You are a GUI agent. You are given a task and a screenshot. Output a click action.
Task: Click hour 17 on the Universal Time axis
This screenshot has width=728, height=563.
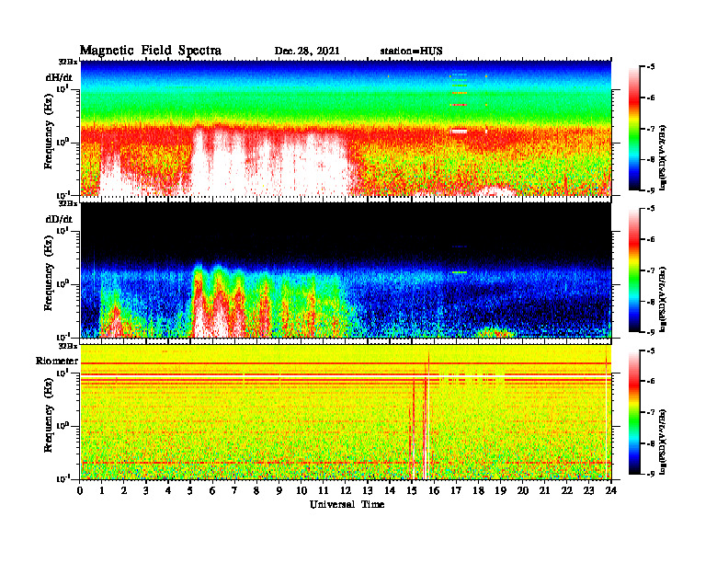pos(457,490)
